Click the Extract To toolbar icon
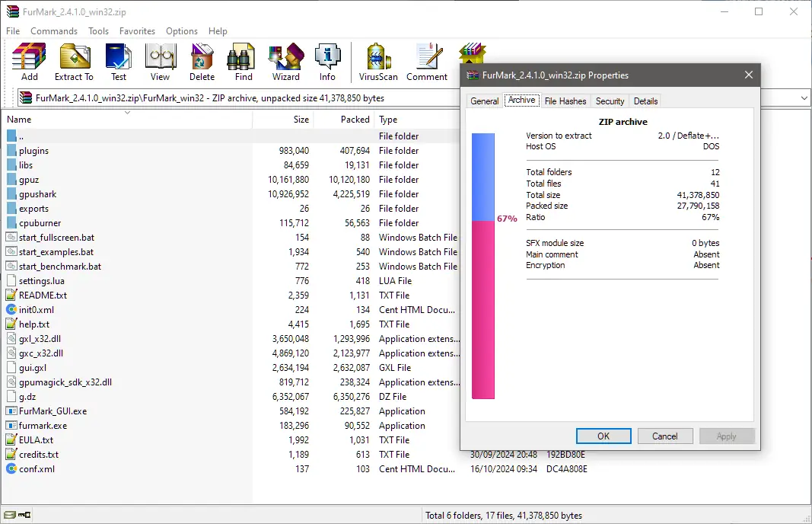Viewport: 812px width, 524px height. tap(74, 62)
